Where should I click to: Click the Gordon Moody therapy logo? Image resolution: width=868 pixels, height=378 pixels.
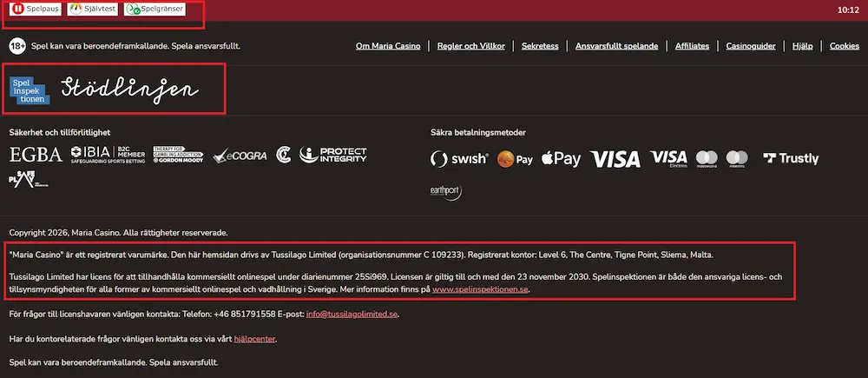point(178,155)
